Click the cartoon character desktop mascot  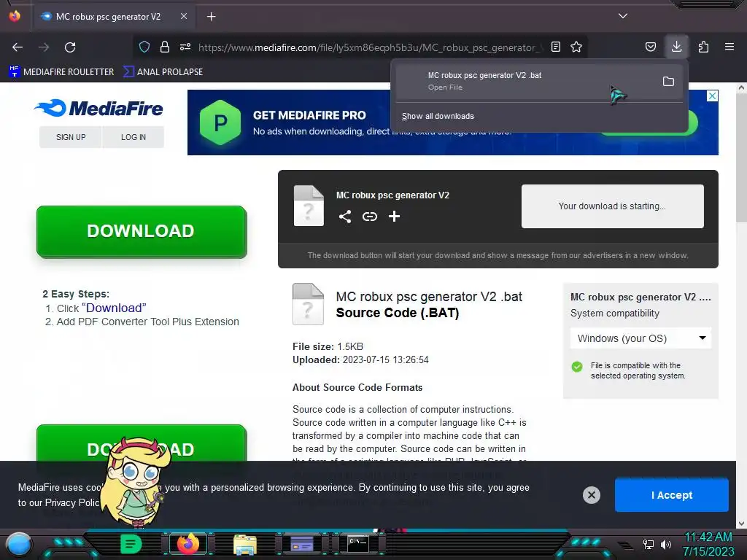coord(136,482)
